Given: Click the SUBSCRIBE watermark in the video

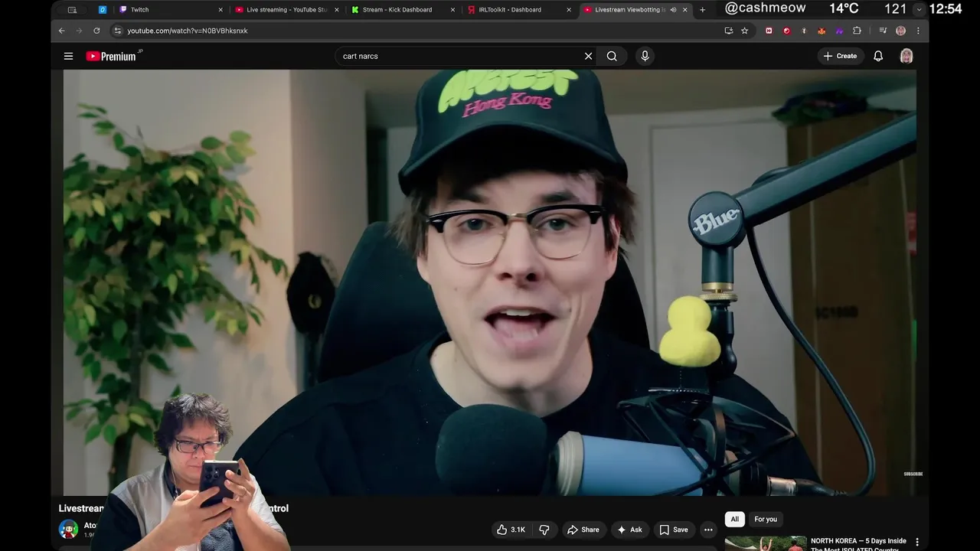Looking at the screenshot, I should pyautogui.click(x=913, y=474).
